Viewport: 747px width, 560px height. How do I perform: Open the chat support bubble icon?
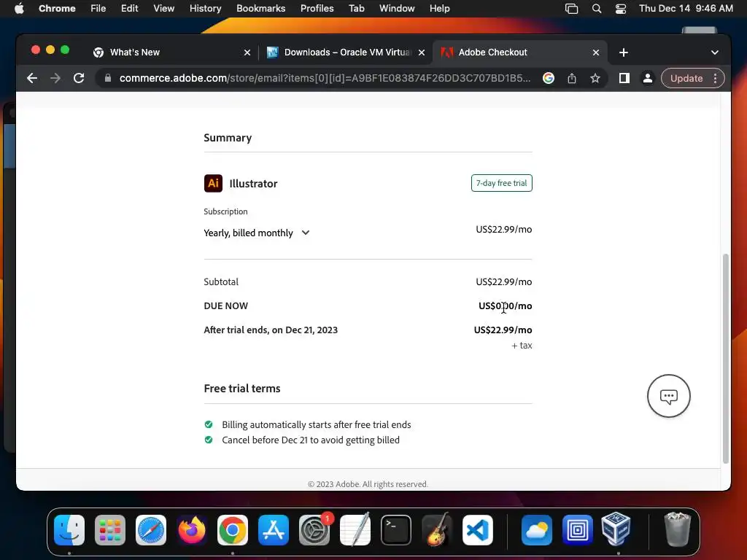point(668,396)
